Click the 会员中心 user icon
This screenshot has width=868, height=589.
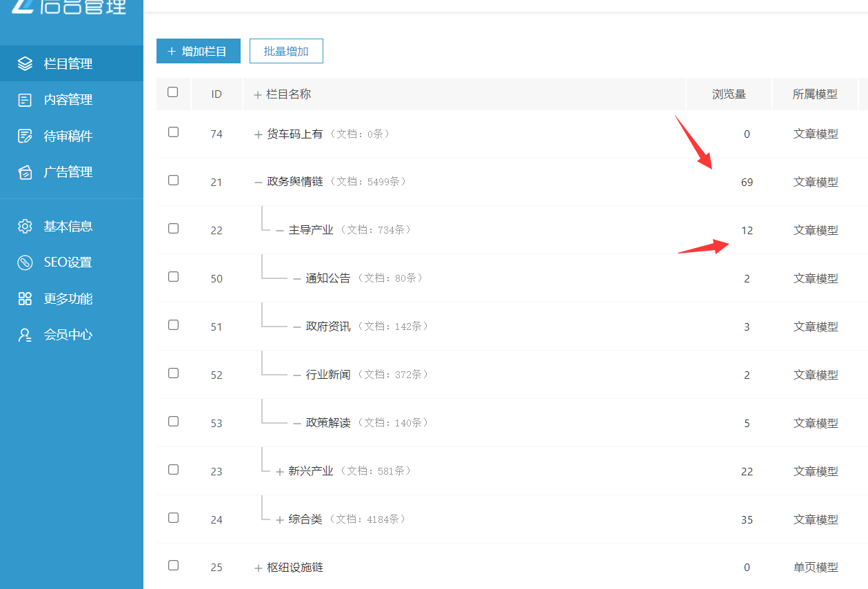(25, 335)
